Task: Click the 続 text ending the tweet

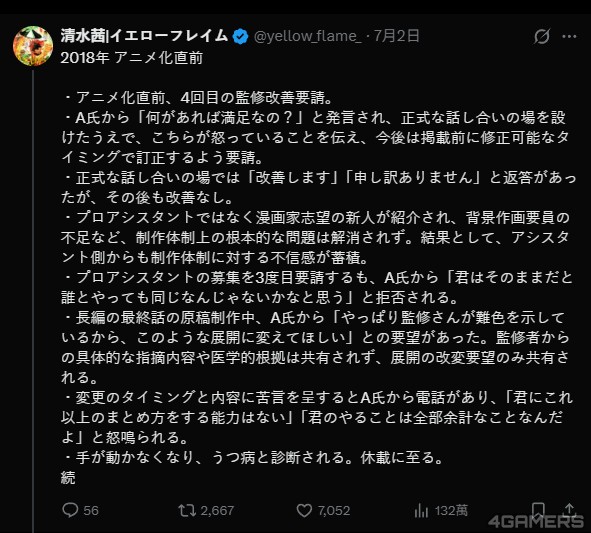Action: (x=68, y=478)
